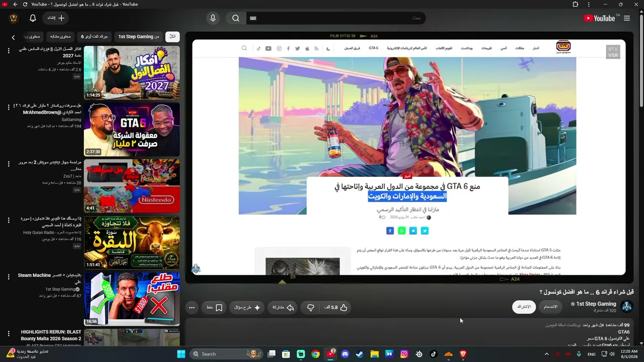Open options for the first recommended video
This screenshot has width=644, height=362.
(9, 50)
